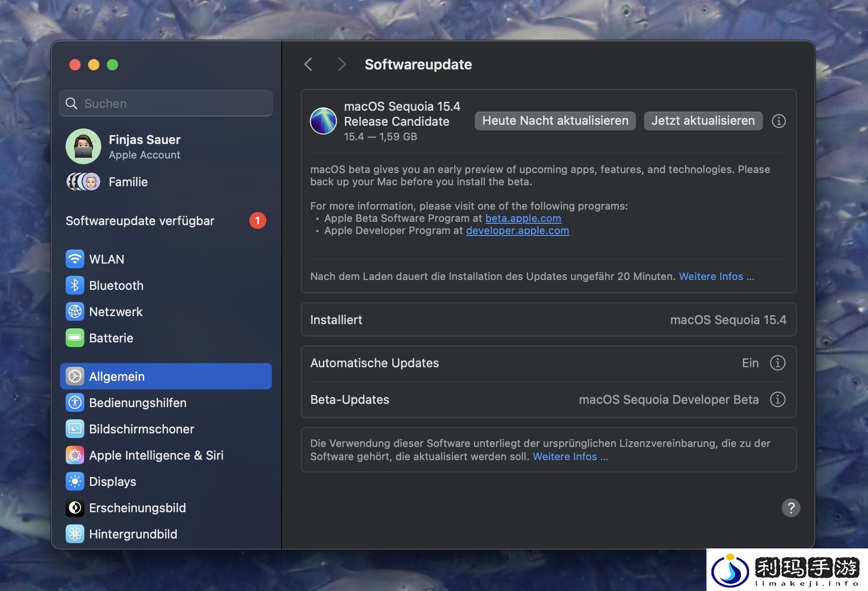This screenshot has width=868, height=591.
Task: Select the Displays sun icon
Action: (75, 481)
